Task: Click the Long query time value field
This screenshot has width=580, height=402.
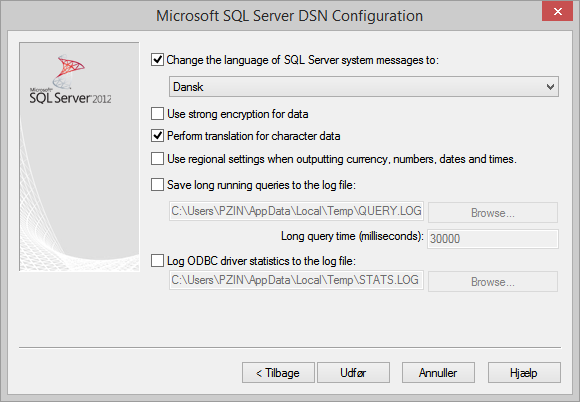Action: [x=493, y=239]
